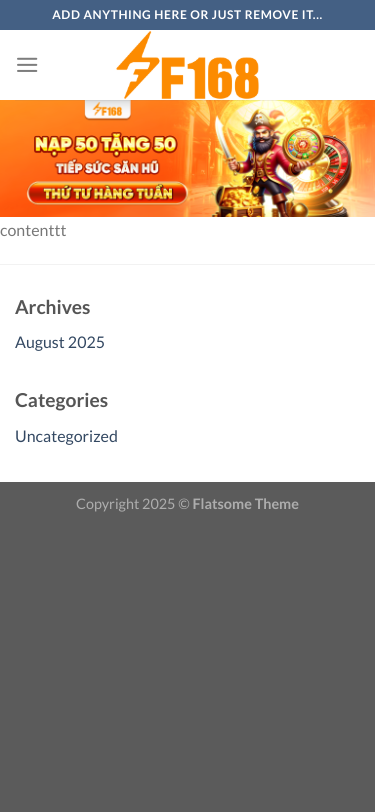Image resolution: width=375 pixels, height=812 pixels.
Task: Open the hamburger navigation menu
Action: click(27, 65)
